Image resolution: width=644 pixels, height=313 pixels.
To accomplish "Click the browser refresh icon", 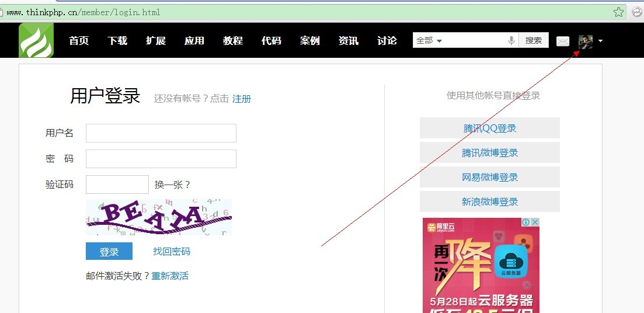I will 636,12.
